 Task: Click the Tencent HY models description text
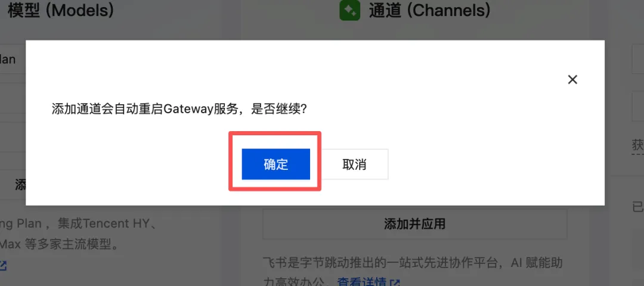click(77, 234)
